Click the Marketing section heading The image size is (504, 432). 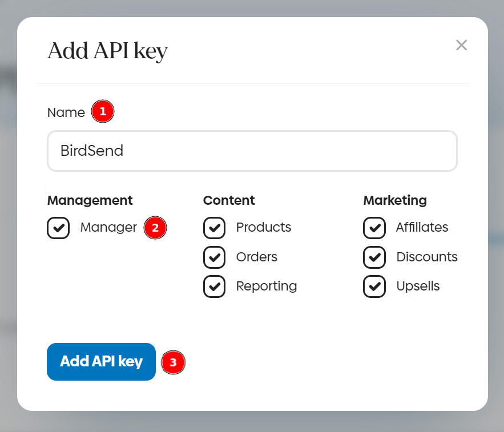pyautogui.click(x=395, y=200)
